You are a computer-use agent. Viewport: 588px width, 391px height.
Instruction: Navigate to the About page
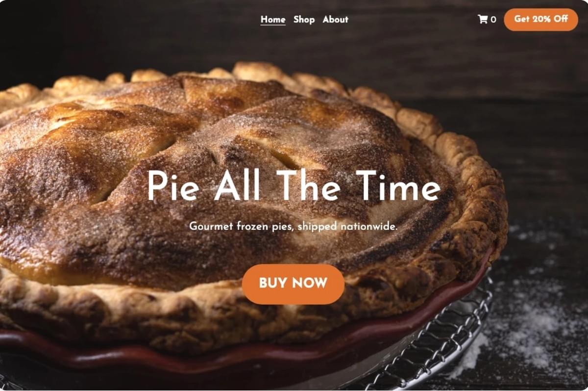click(x=335, y=20)
